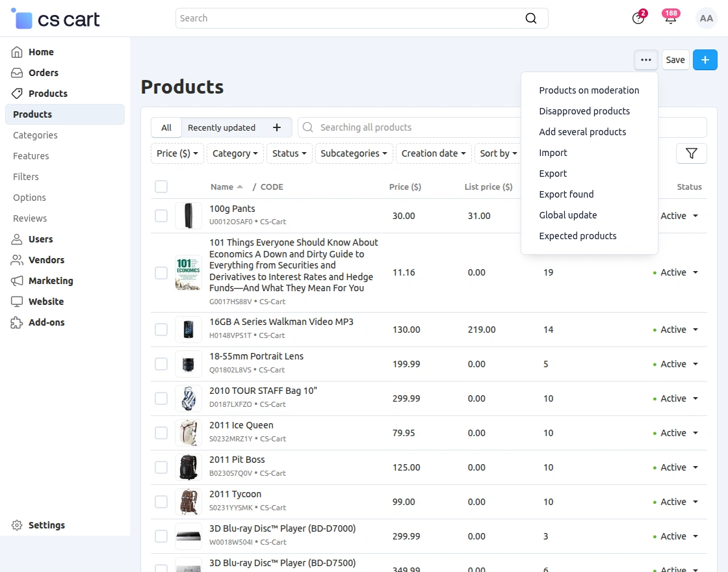Open the 2011 Pit Boss product link
The height and width of the screenshot is (572, 728).
[237, 460]
